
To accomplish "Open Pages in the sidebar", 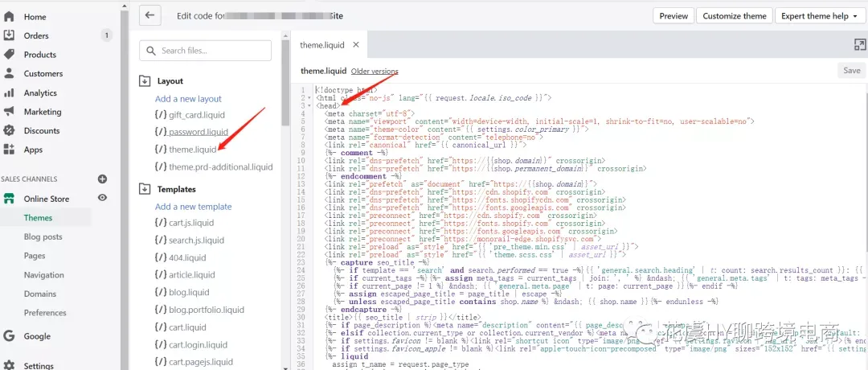I will click(35, 255).
